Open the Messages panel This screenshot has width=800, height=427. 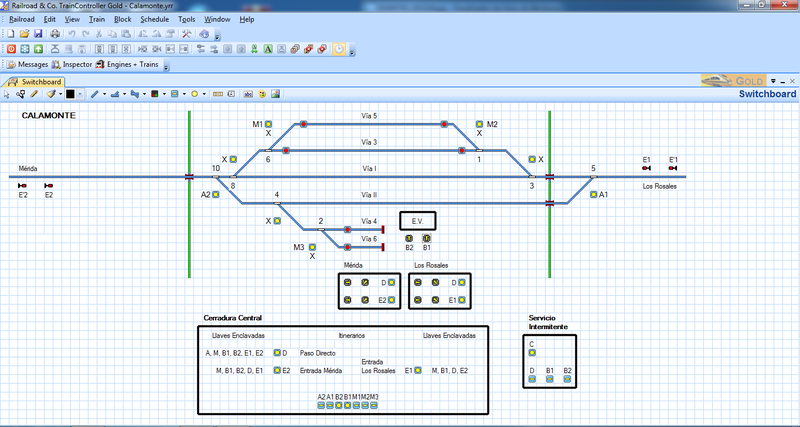click(28, 64)
